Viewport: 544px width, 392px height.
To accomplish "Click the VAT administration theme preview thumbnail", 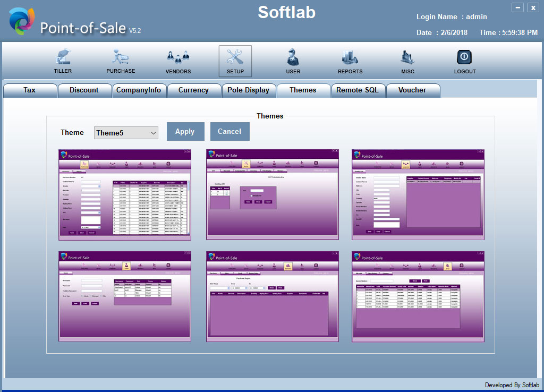I will point(272,194).
